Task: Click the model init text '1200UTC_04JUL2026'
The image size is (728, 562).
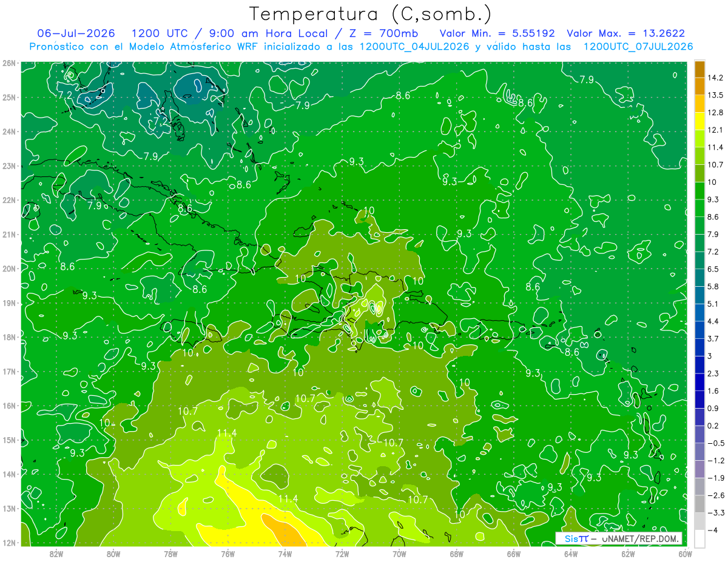Action: coord(414,46)
